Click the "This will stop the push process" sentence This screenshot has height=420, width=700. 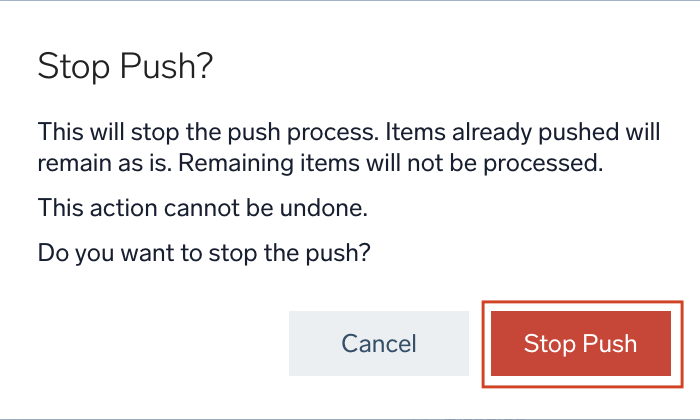(x=206, y=132)
